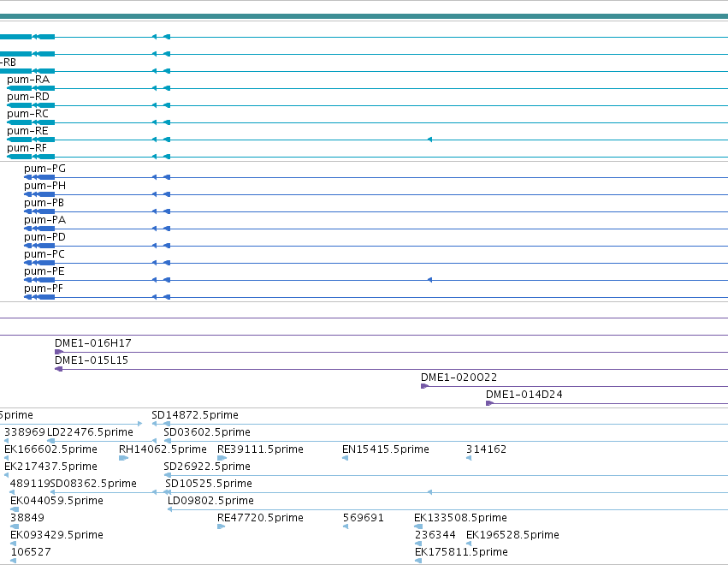Click the DME1-015L15 clone label
The height and width of the screenshot is (565, 728).
(91, 360)
